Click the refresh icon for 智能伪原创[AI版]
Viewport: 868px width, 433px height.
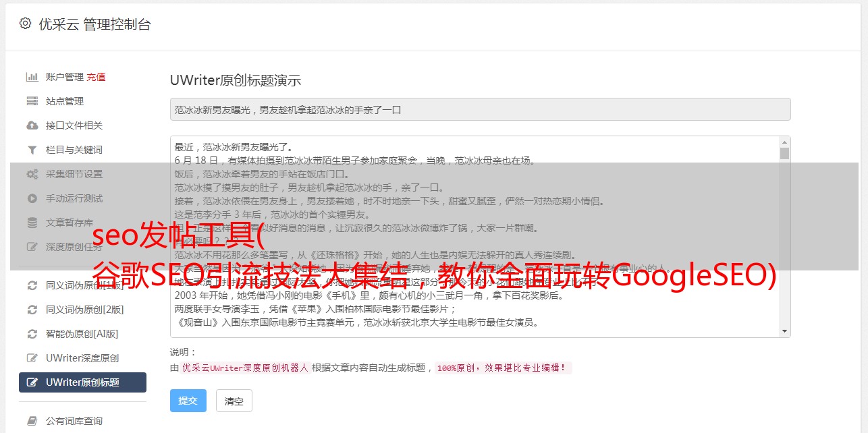click(32, 334)
